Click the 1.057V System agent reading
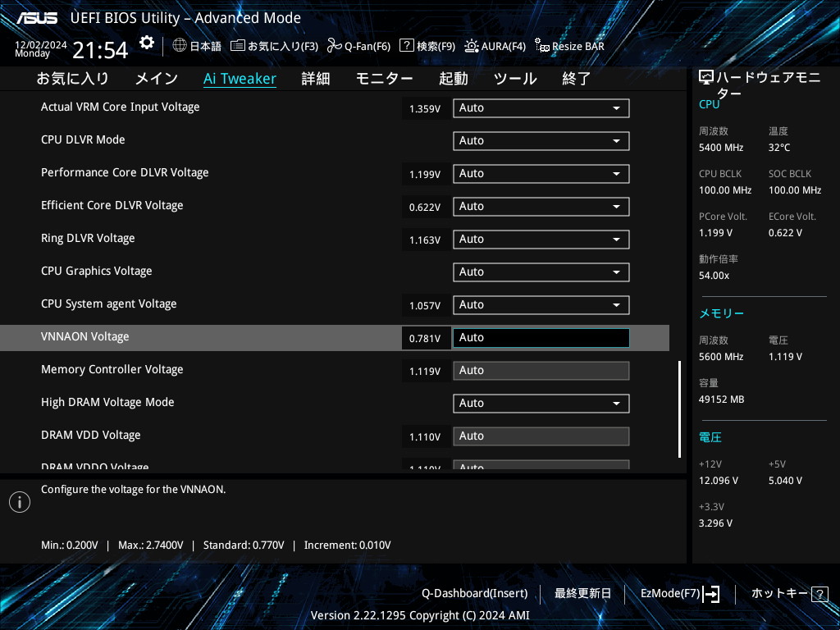 pos(425,306)
